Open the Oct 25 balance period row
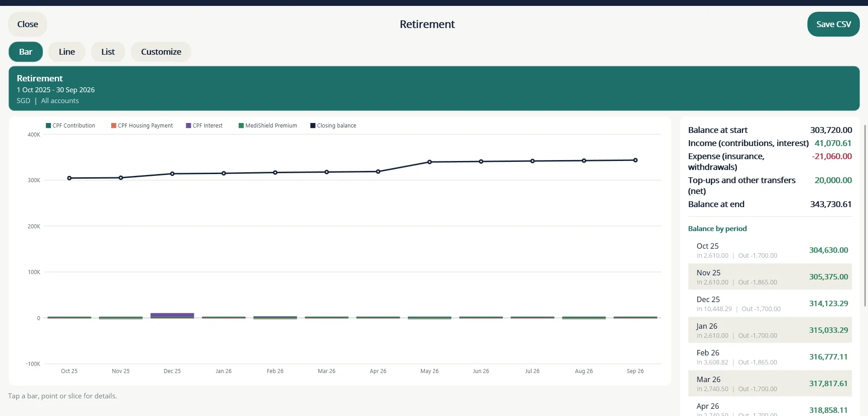Image resolution: width=868 pixels, height=416 pixels. 770,250
